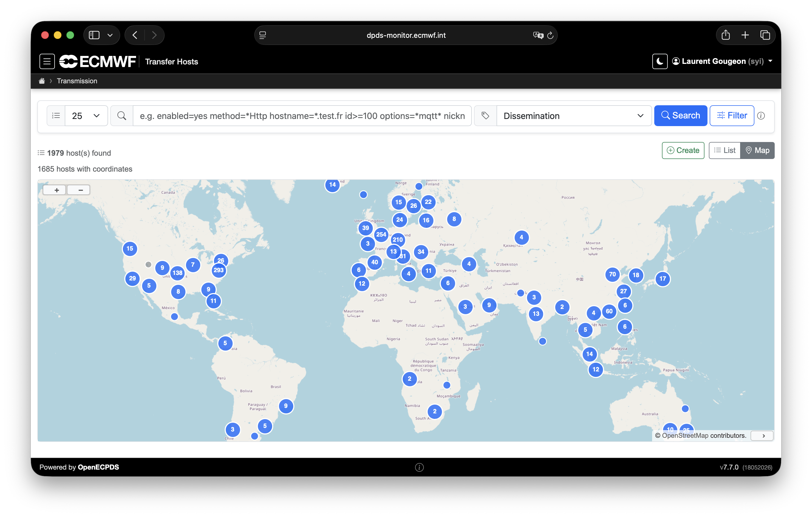The height and width of the screenshot is (517, 812).
Task: Open Safari sidebar options chevron
Action: (110, 35)
